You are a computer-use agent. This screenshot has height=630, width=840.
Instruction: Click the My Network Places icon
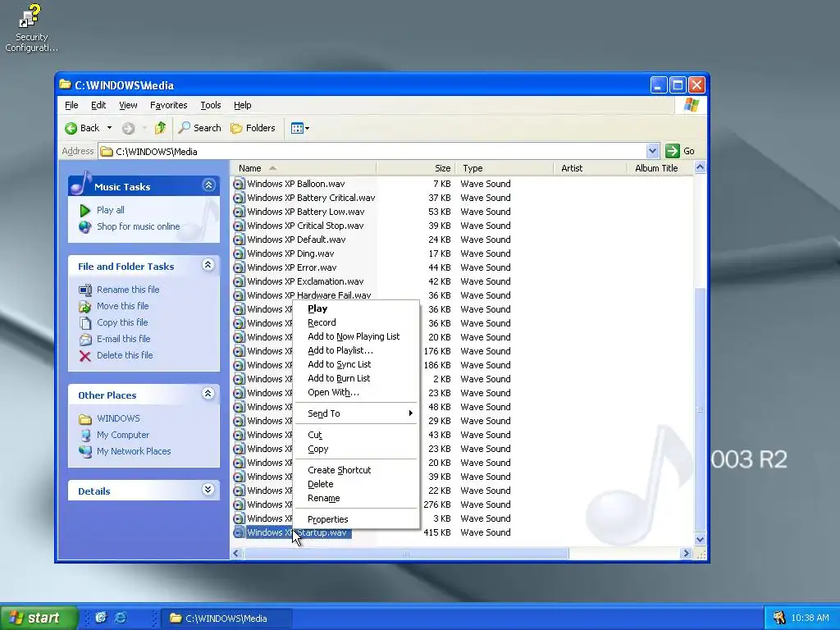click(x=85, y=452)
